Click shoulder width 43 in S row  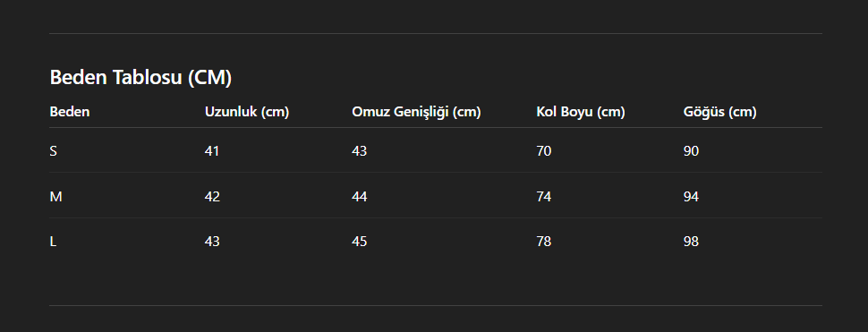359,151
